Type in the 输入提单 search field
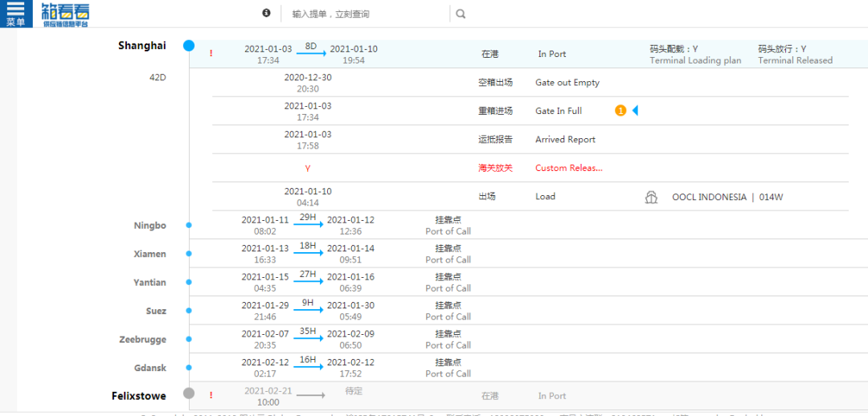 (366, 14)
